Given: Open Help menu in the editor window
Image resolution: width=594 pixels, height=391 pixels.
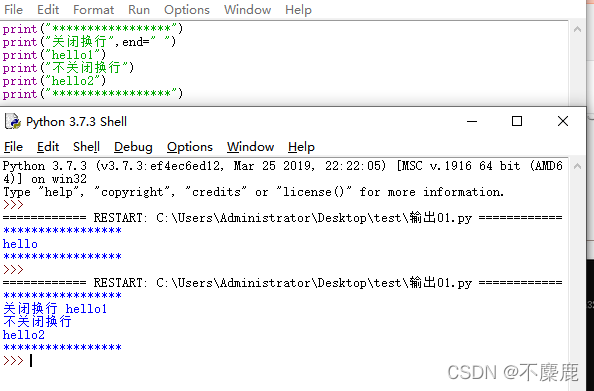Looking at the screenshot, I should tap(298, 9).
